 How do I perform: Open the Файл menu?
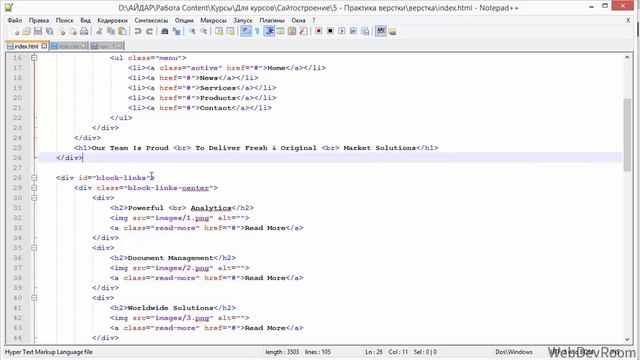[x=15, y=20]
